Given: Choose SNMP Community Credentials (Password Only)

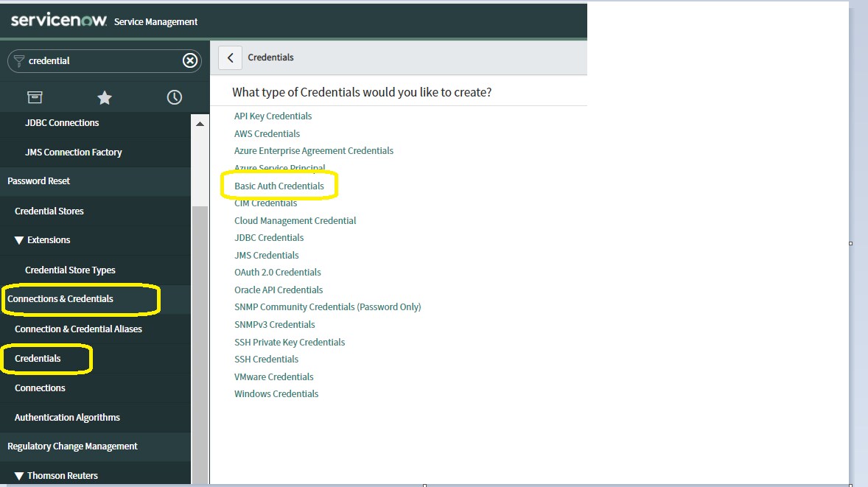Looking at the screenshot, I should click(328, 307).
